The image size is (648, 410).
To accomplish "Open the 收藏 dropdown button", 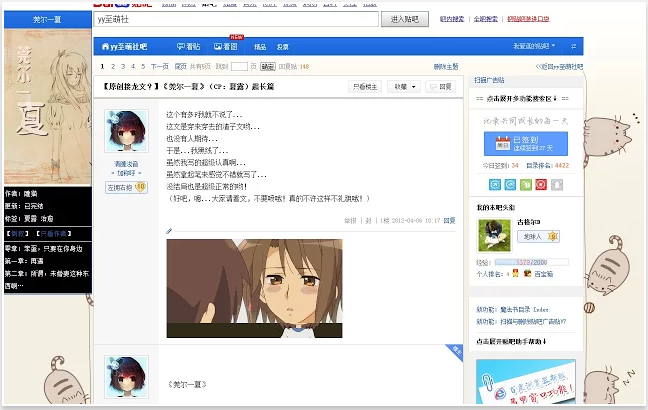I will 404,87.
